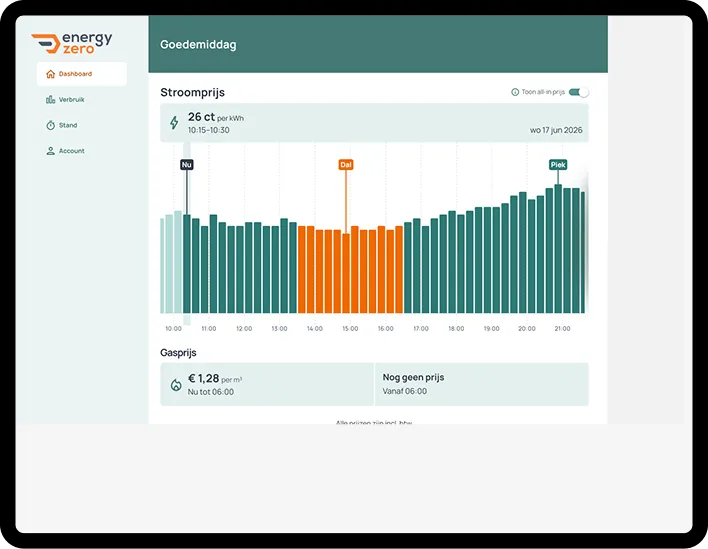This screenshot has height=549, width=708.
Task: Click the Vanaf 06:00 text
Action: [x=405, y=391]
